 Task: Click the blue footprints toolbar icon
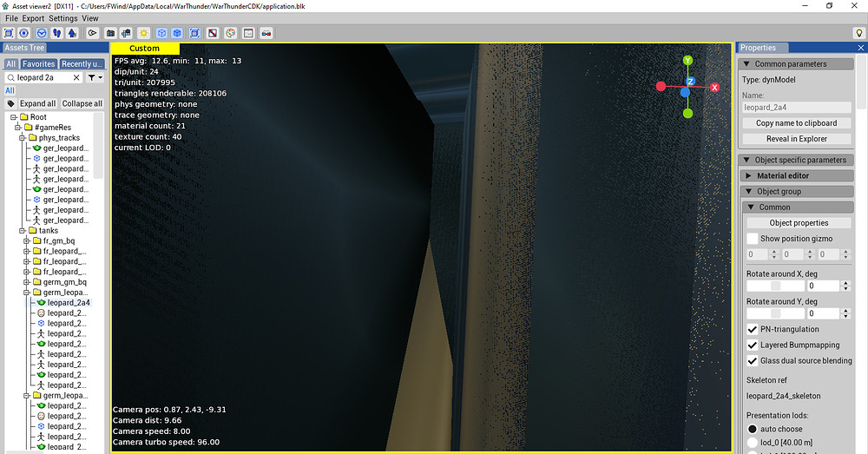point(56,33)
